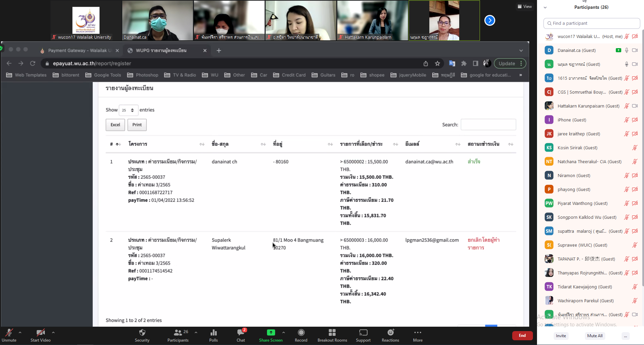Click the green Share Screen icon

(271, 333)
